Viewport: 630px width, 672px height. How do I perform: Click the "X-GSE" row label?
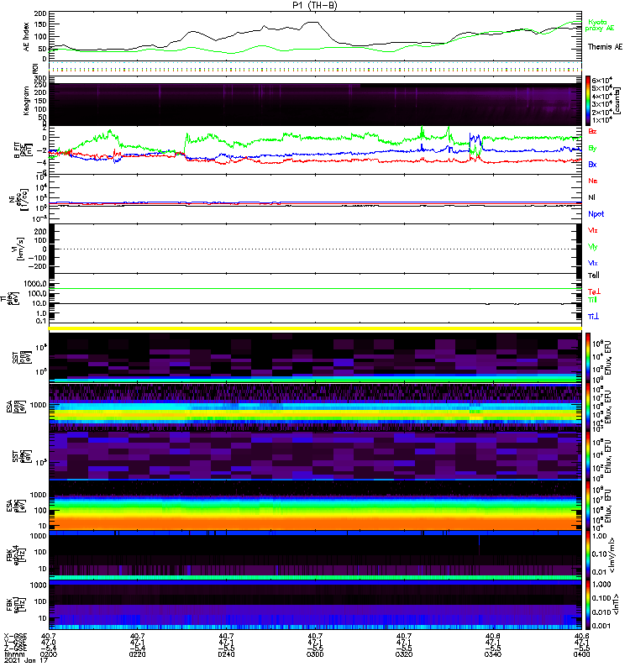(x=15, y=636)
